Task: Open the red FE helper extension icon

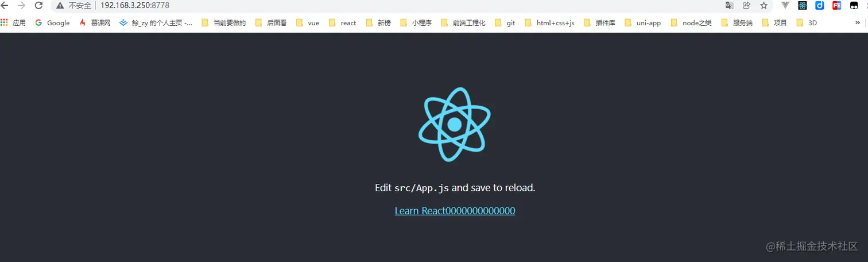Action: pyautogui.click(x=837, y=5)
